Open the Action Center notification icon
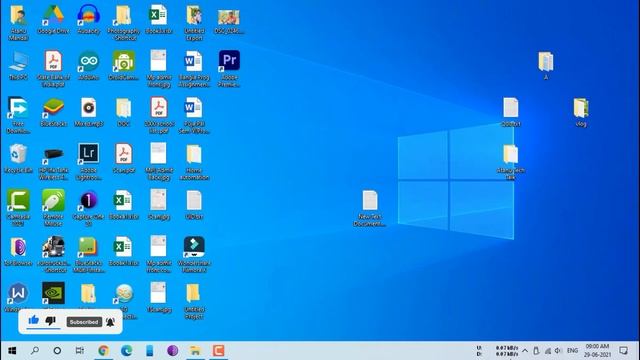The height and width of the screenshot is (360, 640). 623,351
